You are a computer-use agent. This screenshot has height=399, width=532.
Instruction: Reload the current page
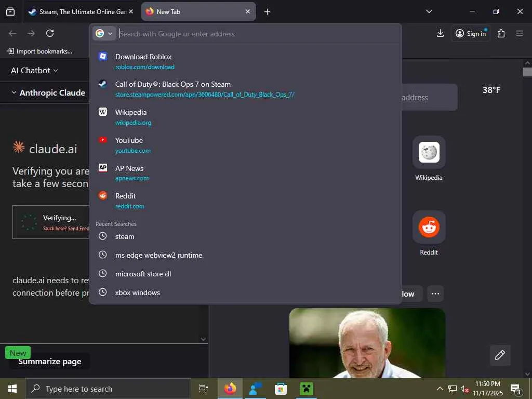point(50,33)
